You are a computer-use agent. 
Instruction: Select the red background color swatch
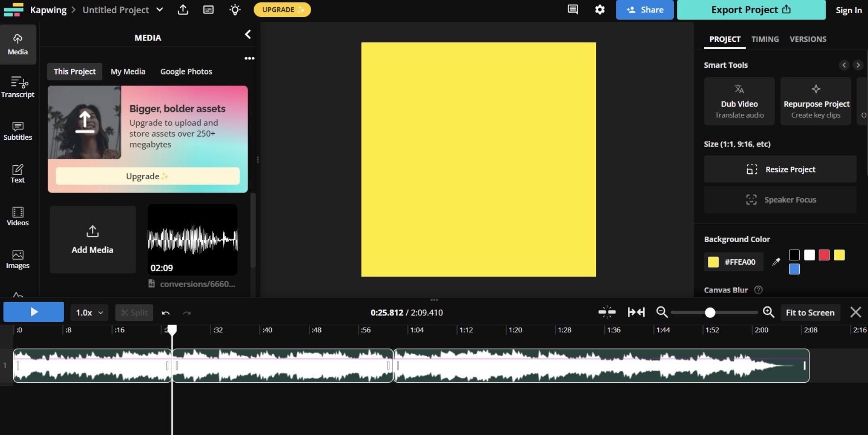point(824,255)
